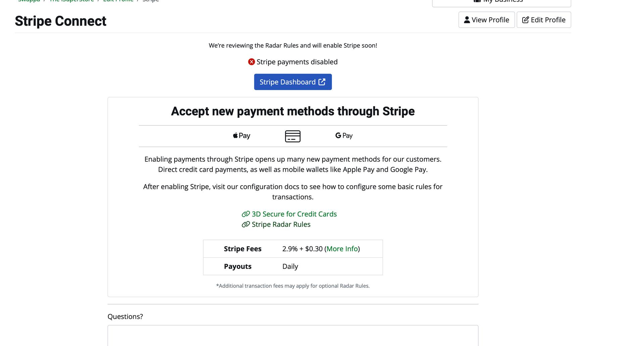Click the red X payments disabled icon

tap(252, 62)
